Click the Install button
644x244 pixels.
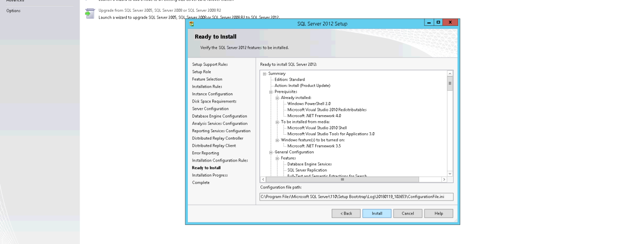coord(377,214)
